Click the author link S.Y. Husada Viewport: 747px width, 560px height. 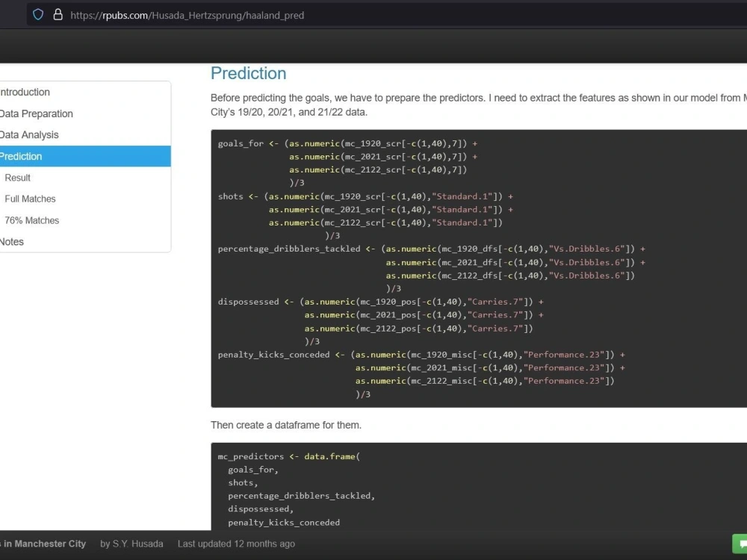click(x=137, y=544)
